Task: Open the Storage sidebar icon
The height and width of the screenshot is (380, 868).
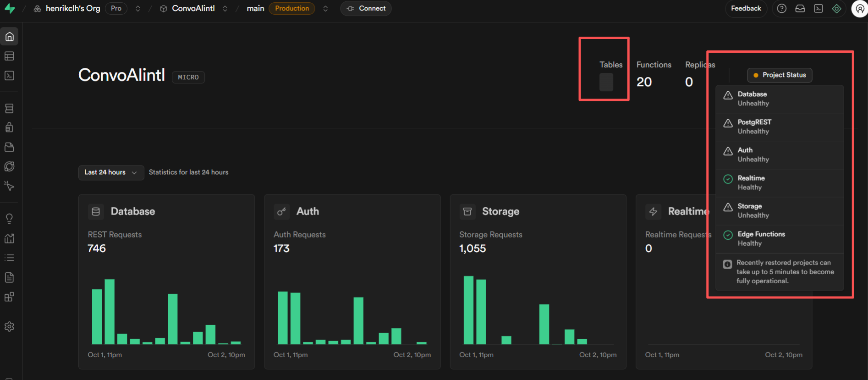Action: coord(9,147)
